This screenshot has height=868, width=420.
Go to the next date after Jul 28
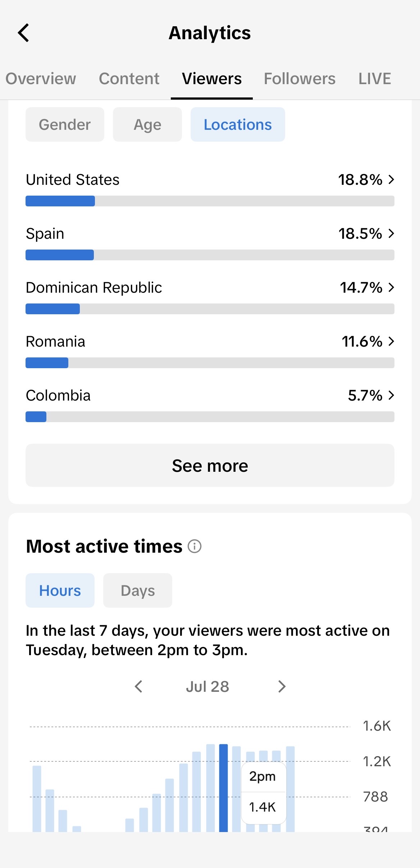click(x=282, y=686)
